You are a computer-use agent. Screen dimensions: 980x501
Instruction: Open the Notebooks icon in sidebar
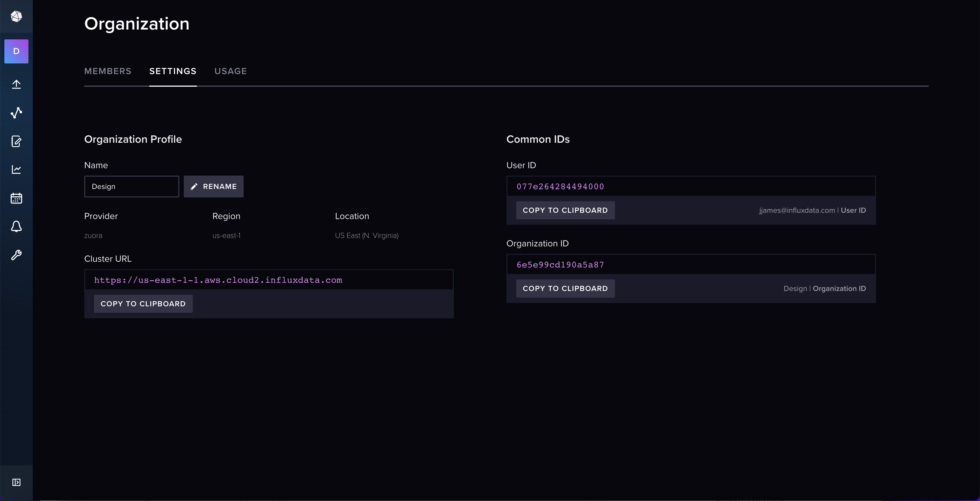click(x=16, y=141)
